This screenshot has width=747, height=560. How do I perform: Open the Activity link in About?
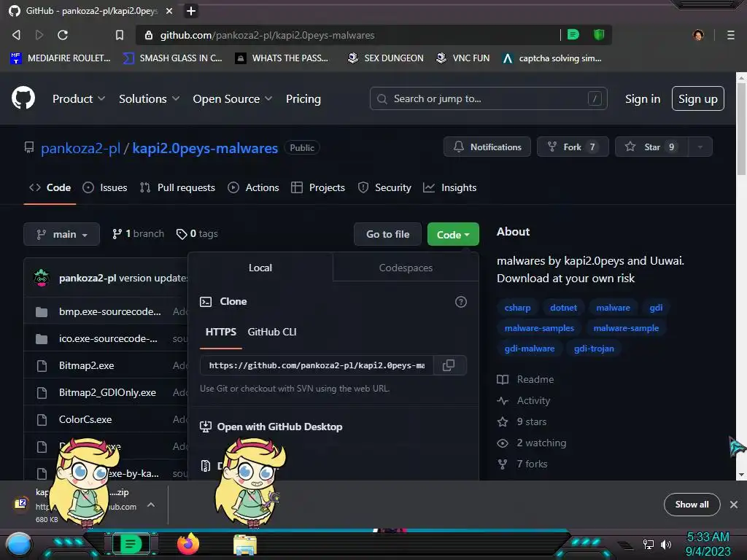524,400
